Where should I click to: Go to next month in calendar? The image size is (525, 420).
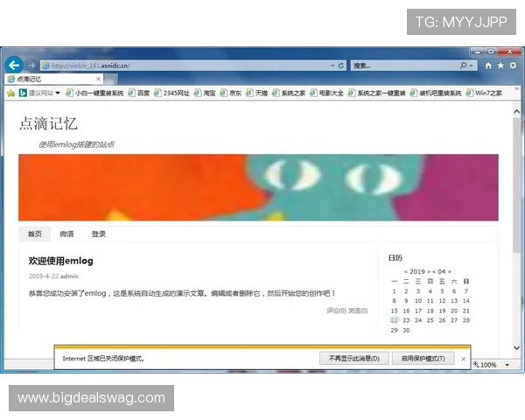[450, 271]
